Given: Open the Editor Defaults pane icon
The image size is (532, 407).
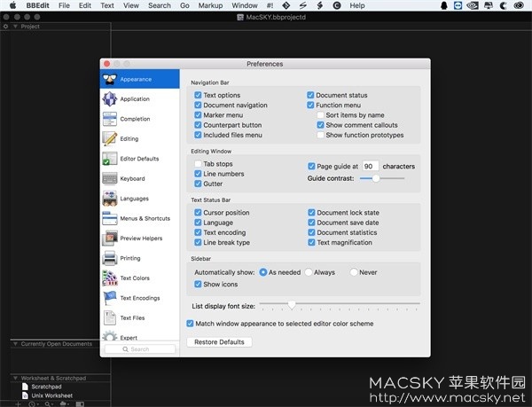Looking at the screenshot, I should tap(110, 159).
